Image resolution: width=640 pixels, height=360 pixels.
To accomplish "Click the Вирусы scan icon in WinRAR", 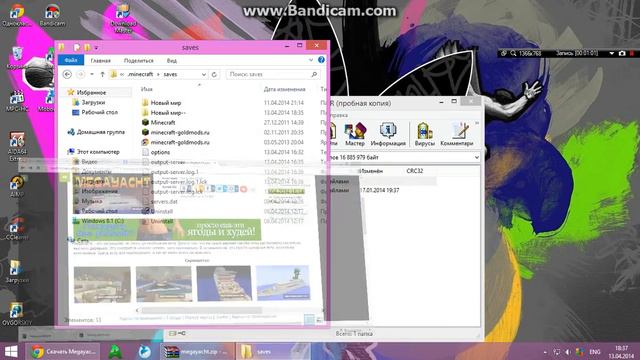I will [x=424, y=134].
